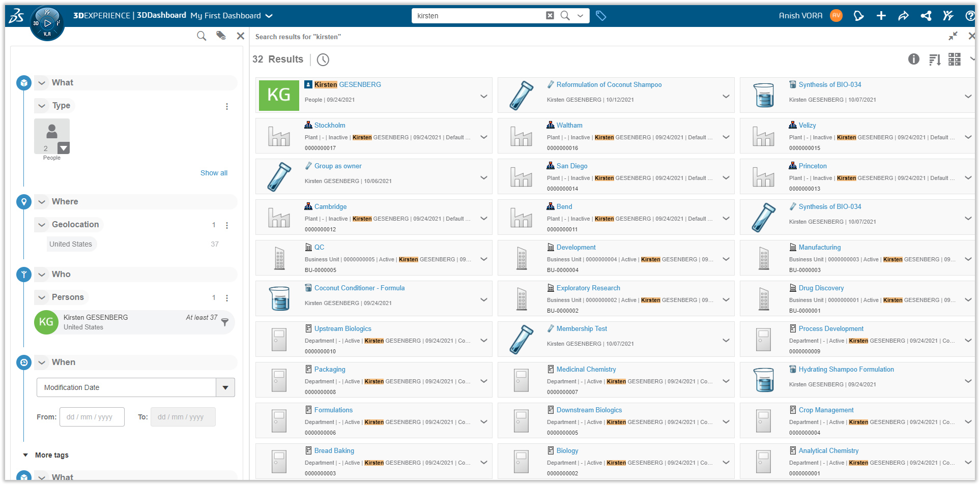The width and height of the screenshot is (980, 485).
Task: Open Bread Baking department result
Action: click(x=334, y=450)
